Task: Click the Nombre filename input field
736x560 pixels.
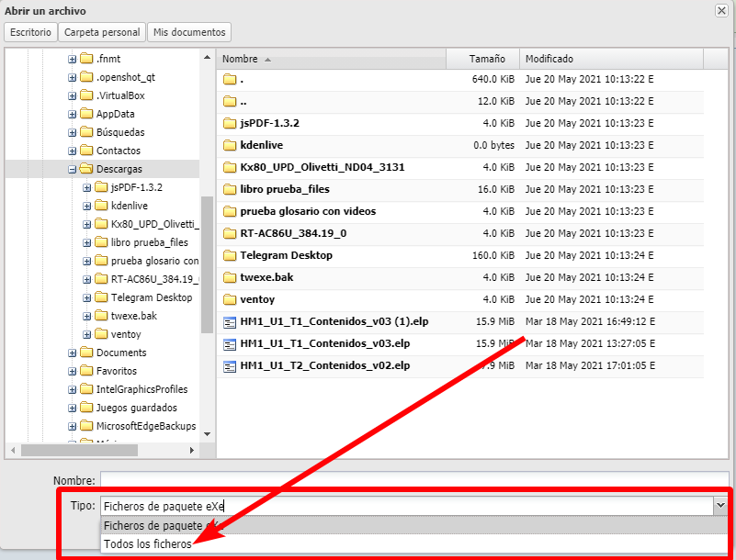Action: coord(413,479)
